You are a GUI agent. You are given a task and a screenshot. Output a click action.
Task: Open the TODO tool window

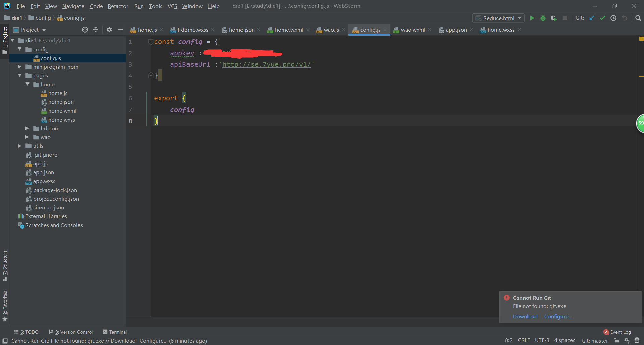click(x=26, y=332)
